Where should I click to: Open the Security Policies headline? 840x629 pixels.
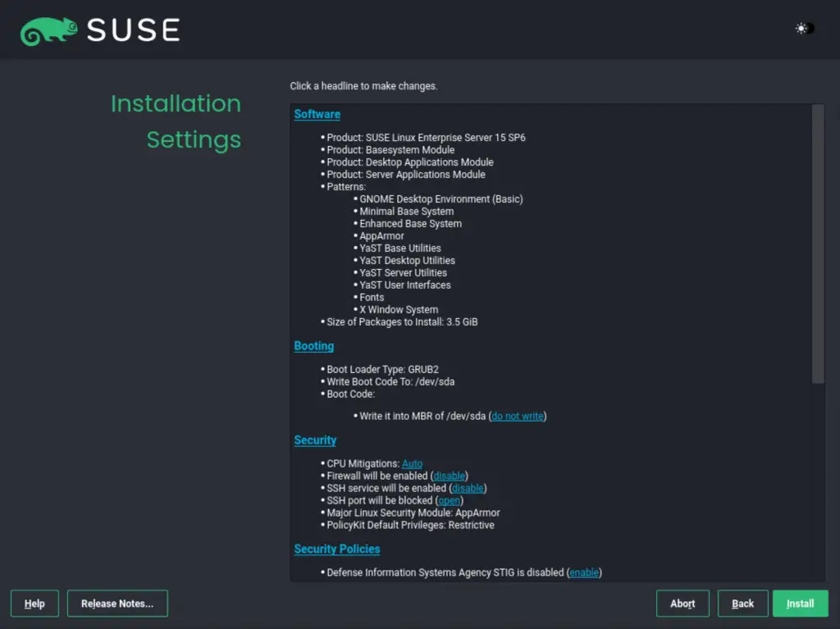(x=336, y=549)
